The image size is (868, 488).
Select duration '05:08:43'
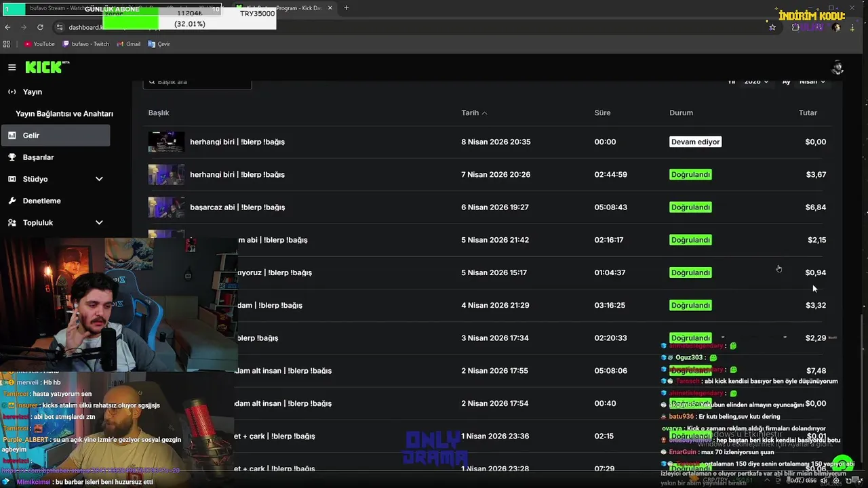pos(610,207)
